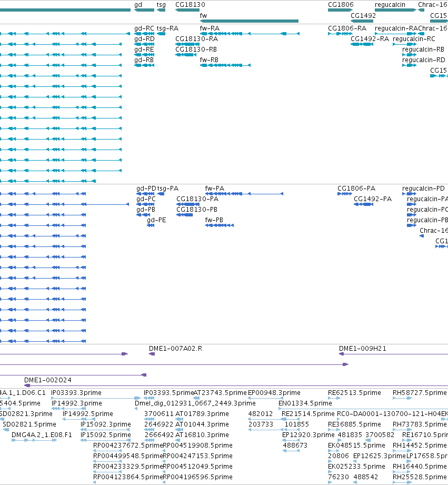448x485 pixels.
Task: Click the DME1-007A02.R clone label
Action: 176,349
